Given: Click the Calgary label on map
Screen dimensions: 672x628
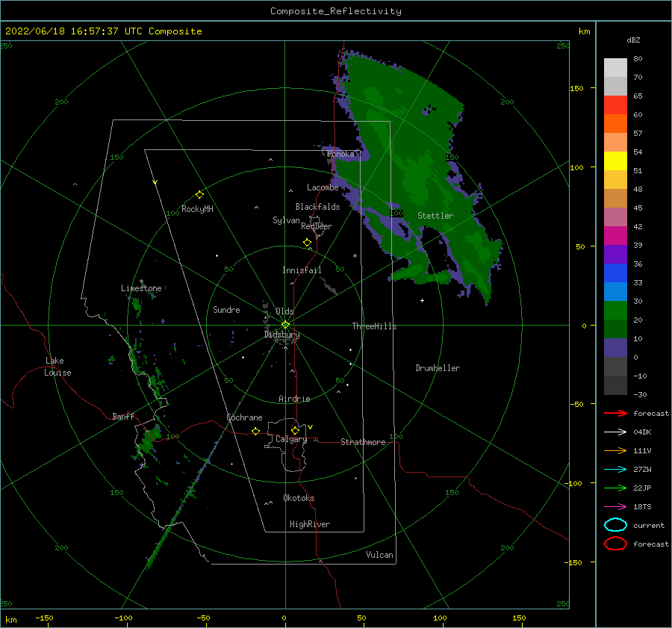Looking at the screenshot, I should pos(291,439).
